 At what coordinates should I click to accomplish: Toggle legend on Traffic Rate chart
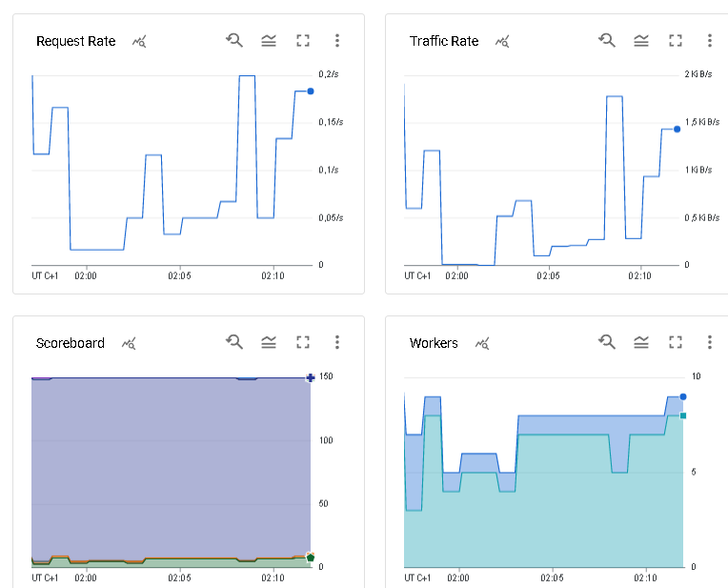[x=641, y=41]
